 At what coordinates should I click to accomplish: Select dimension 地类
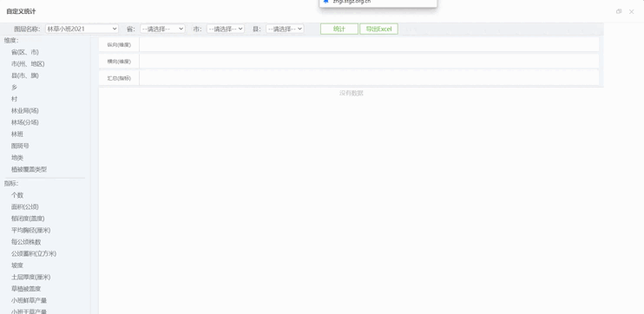click(17, 158)
